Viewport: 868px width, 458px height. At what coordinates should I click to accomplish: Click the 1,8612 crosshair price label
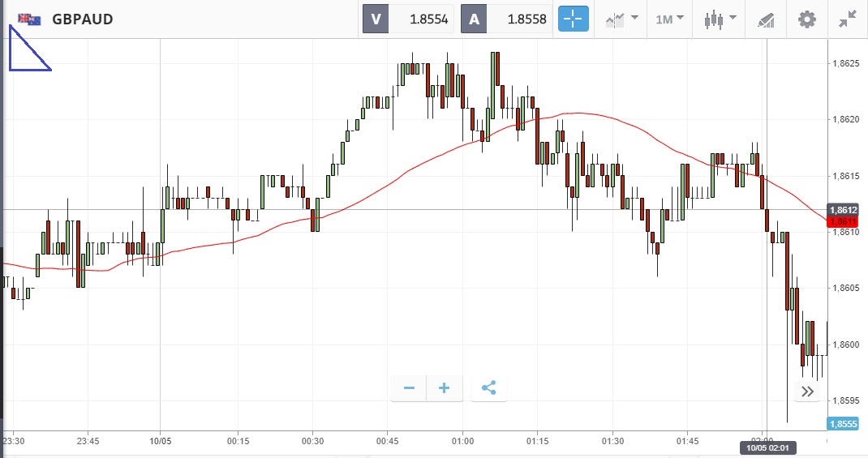pyautogui.click(x=843, y=210)
